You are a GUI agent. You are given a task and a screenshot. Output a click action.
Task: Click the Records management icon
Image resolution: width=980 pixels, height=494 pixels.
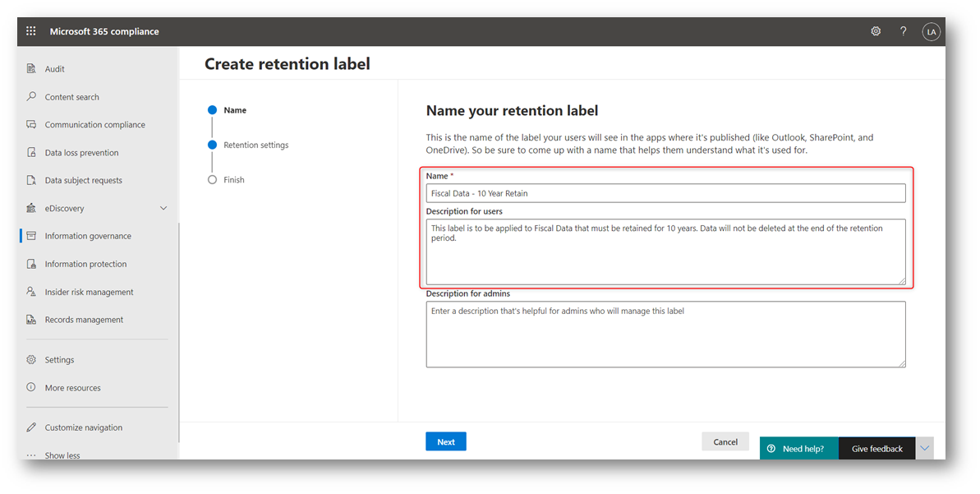point(31,320)
